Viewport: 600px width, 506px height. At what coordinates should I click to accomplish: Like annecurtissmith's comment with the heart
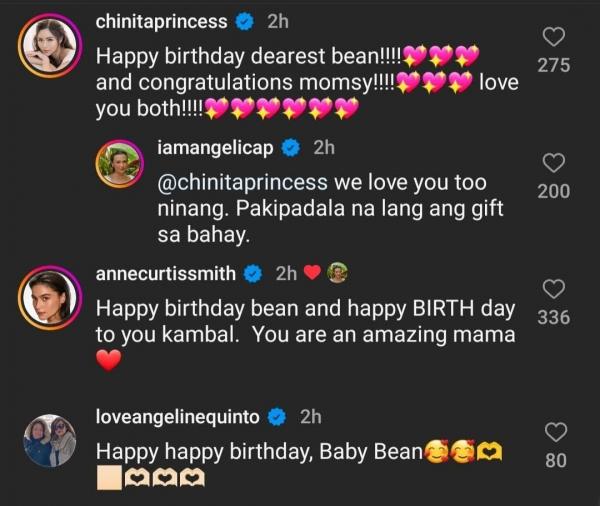[x=553, y=289]
